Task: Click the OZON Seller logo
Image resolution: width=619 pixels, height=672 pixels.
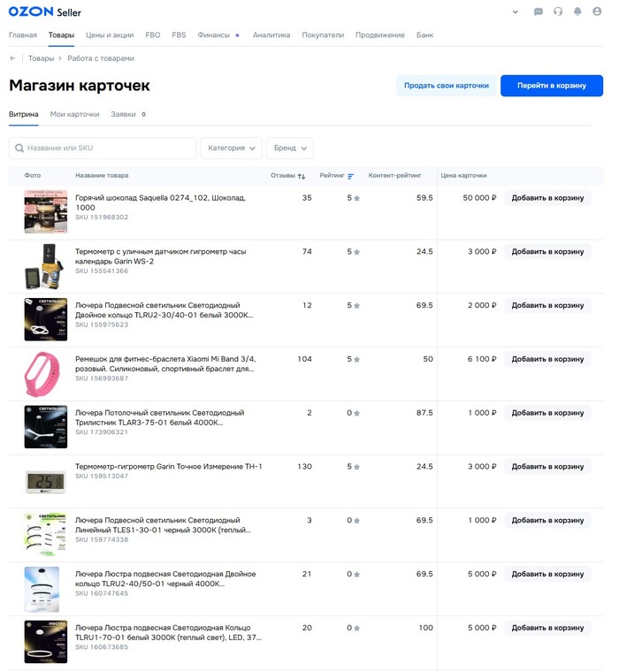Action: [x=44, y=11]
